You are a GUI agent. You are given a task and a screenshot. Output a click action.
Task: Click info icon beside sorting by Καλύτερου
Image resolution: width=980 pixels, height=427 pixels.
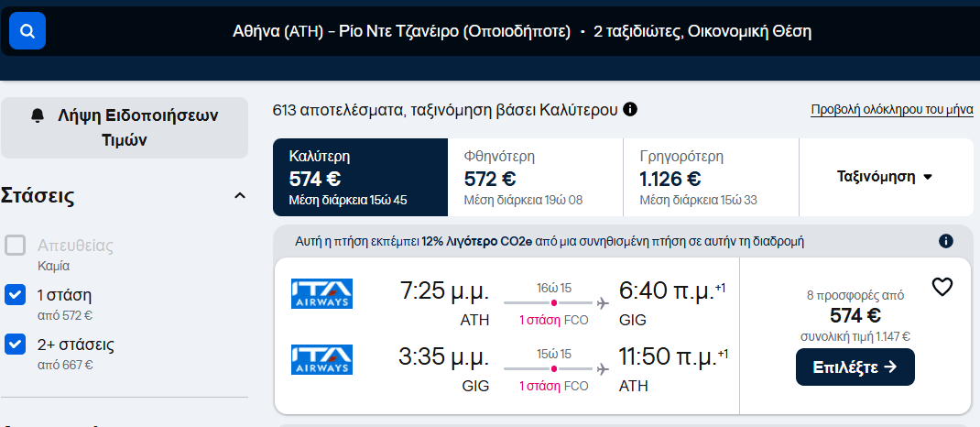(x=630, y=109)
